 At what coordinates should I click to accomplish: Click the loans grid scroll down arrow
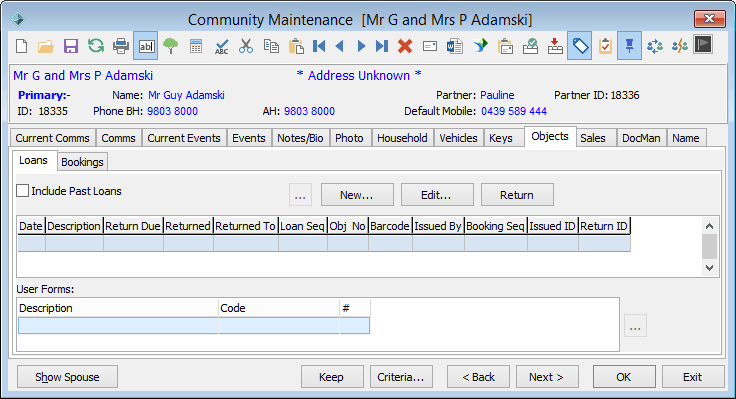710,268
